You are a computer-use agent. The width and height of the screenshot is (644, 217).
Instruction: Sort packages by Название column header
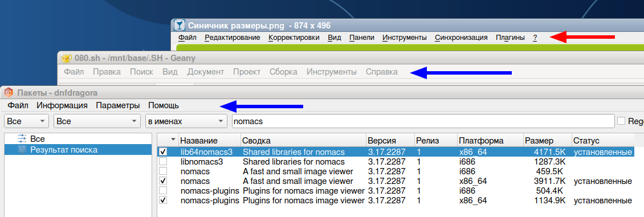click(210, 141)
